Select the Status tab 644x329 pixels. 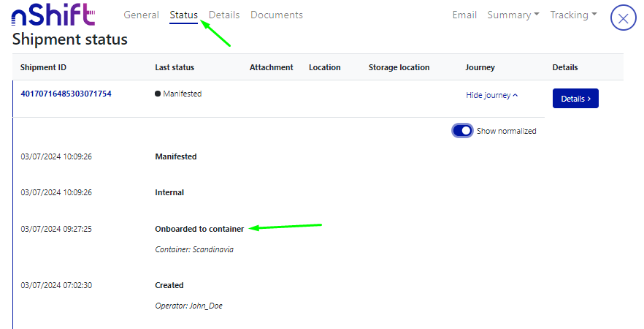pos(183,15)
